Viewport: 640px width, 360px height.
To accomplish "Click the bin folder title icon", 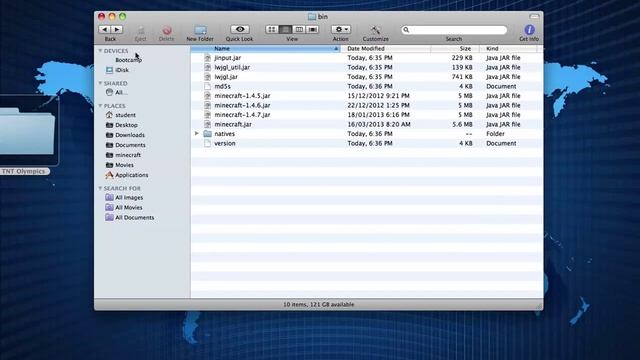I will [x=312, y=17].
